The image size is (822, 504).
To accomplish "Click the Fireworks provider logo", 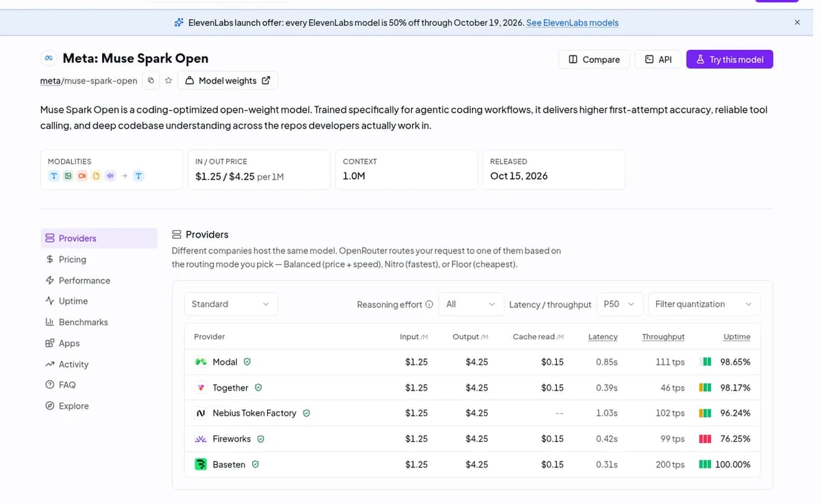I will 201,439.
